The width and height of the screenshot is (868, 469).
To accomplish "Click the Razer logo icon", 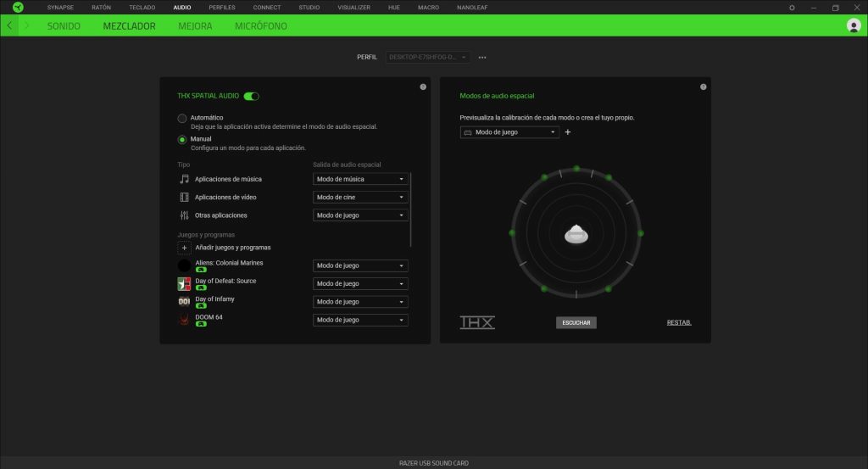I will click(x=18, y=7).
